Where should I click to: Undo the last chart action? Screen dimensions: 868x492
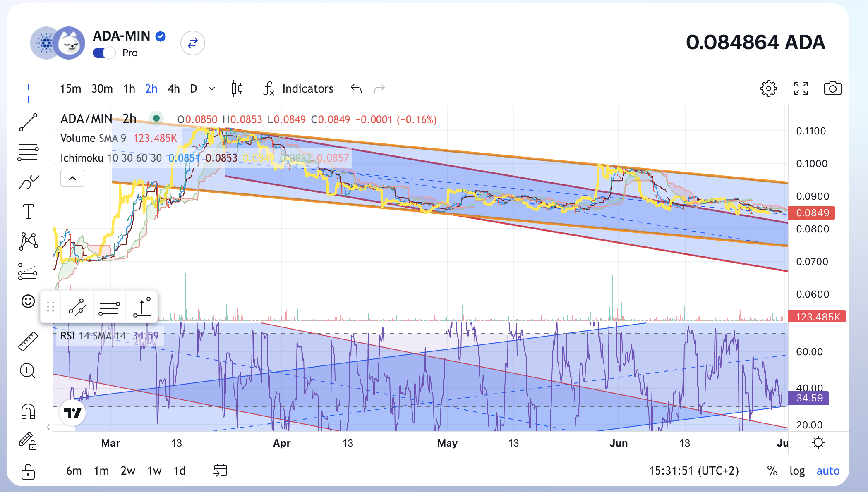(356, 88)
